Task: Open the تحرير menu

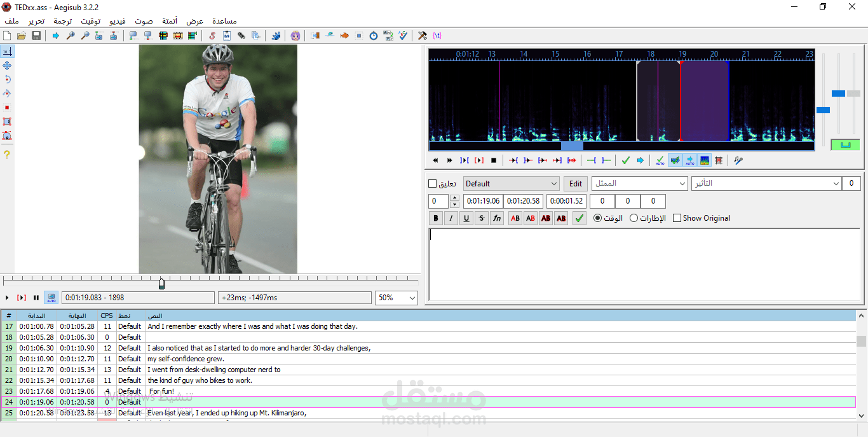Action: click(x=36, y=21)
